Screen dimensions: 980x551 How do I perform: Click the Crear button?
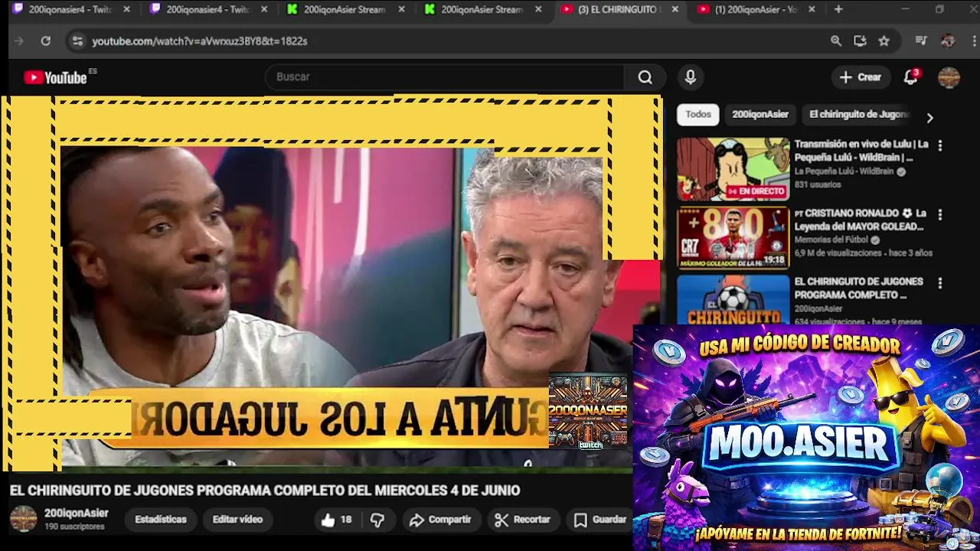pyautogui.click(x=860, y=77)
